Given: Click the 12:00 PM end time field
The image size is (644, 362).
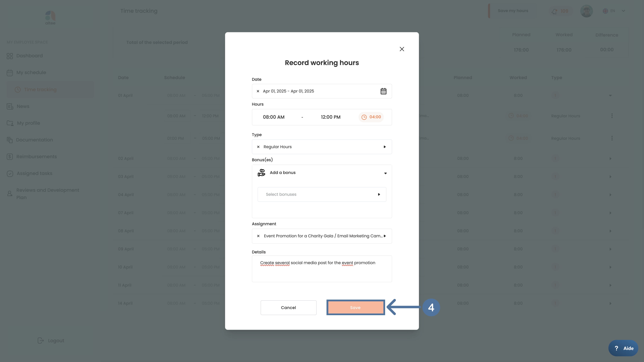Looking at the screenshot, I should 331,117.
